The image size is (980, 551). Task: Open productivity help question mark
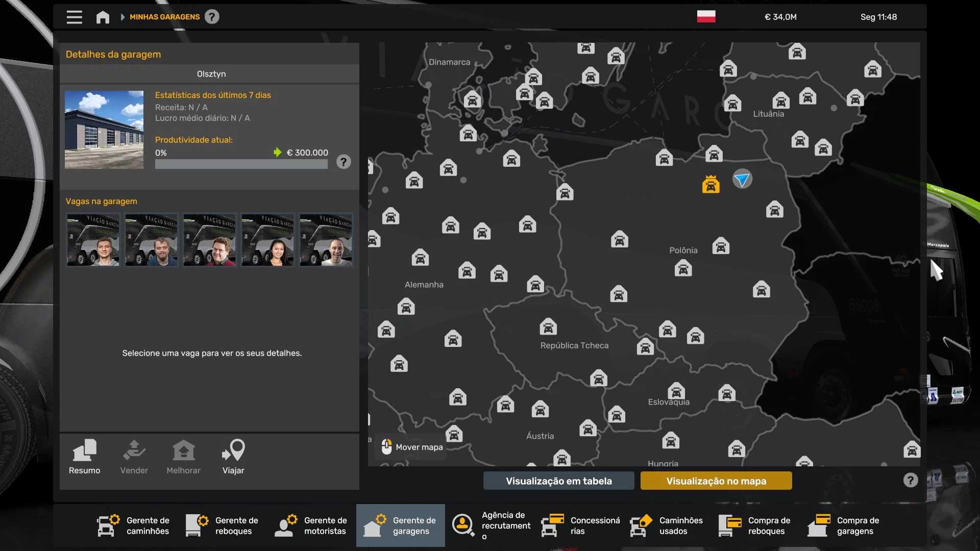pos(344,162)
